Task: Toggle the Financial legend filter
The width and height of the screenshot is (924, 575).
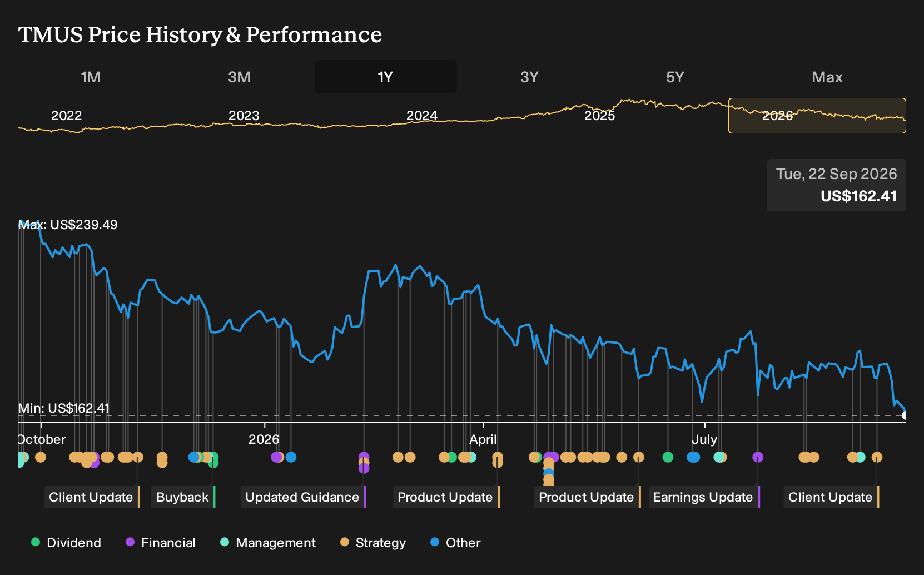Action: pos(160,543)
